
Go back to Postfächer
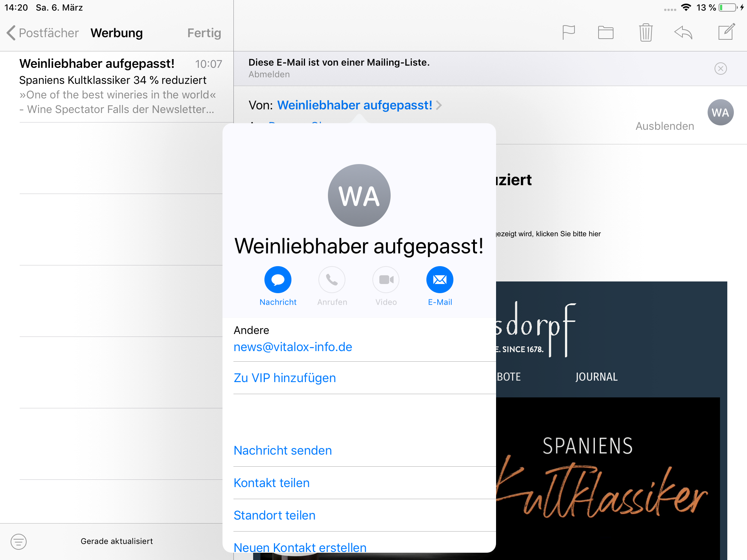(42, 33)
